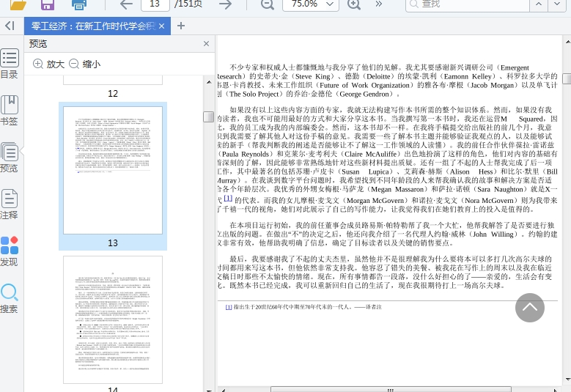Image resolution: width=571 pixels, height=392 pixels.
Task: Go to next page with right arrow
Action: 225,4
